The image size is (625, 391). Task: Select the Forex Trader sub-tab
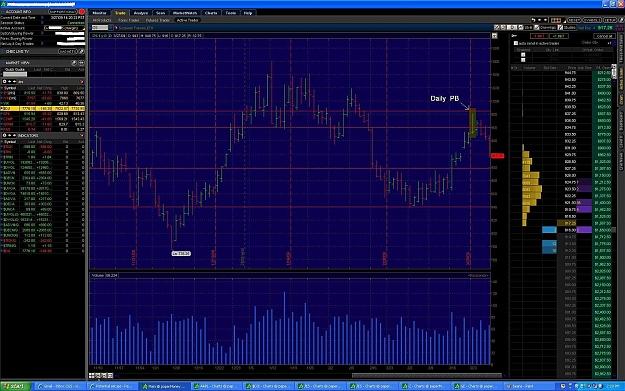[x=129, y=20]
